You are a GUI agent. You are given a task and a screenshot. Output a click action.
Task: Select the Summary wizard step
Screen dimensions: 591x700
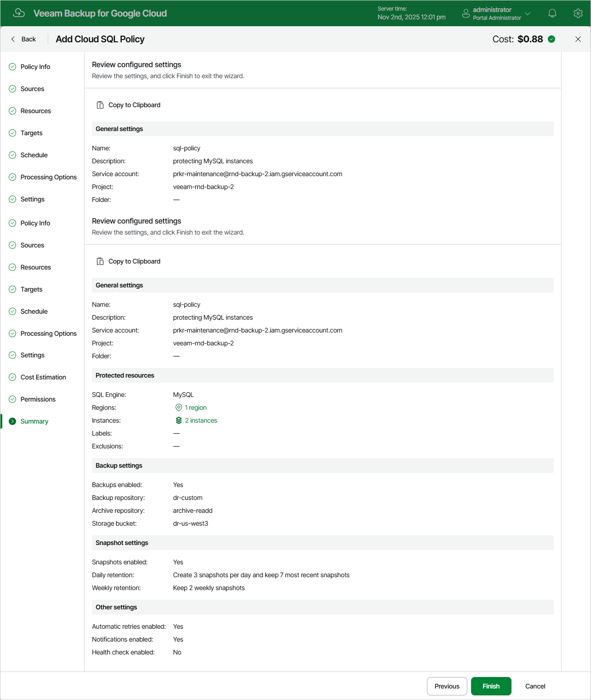pos(34,421)
